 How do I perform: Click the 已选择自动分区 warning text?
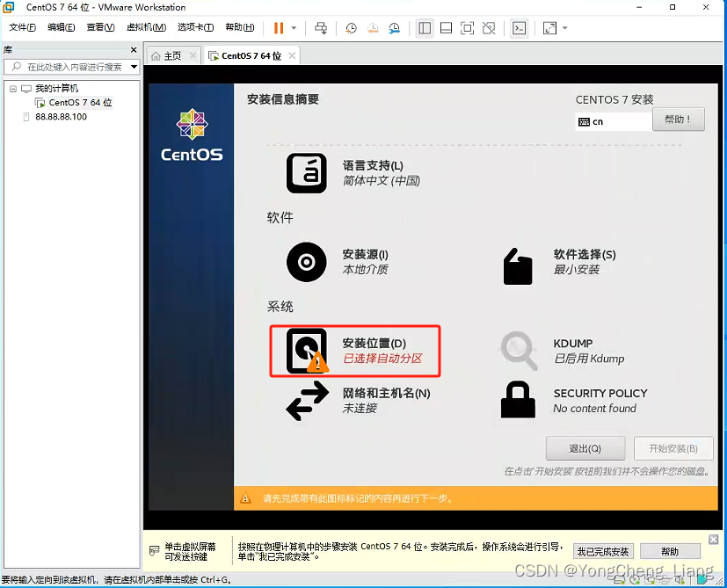coord(382,359)
